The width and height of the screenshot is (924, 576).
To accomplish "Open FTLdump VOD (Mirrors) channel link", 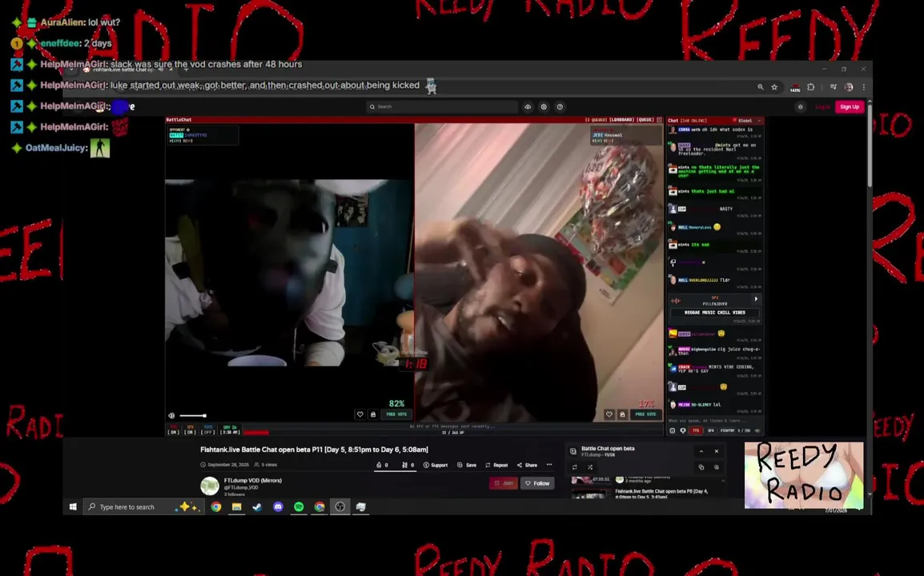I will click(253, 481).
